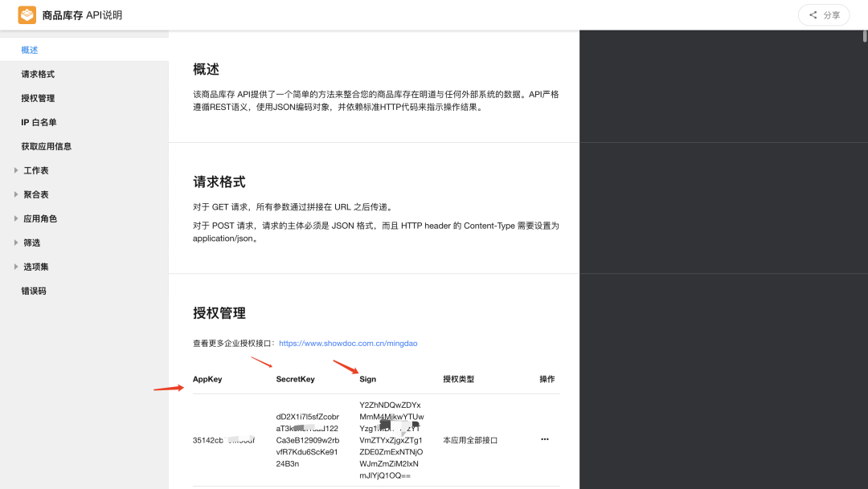868x489 pixels.
Task: Click the Sign column header
Action: point(367,379)
